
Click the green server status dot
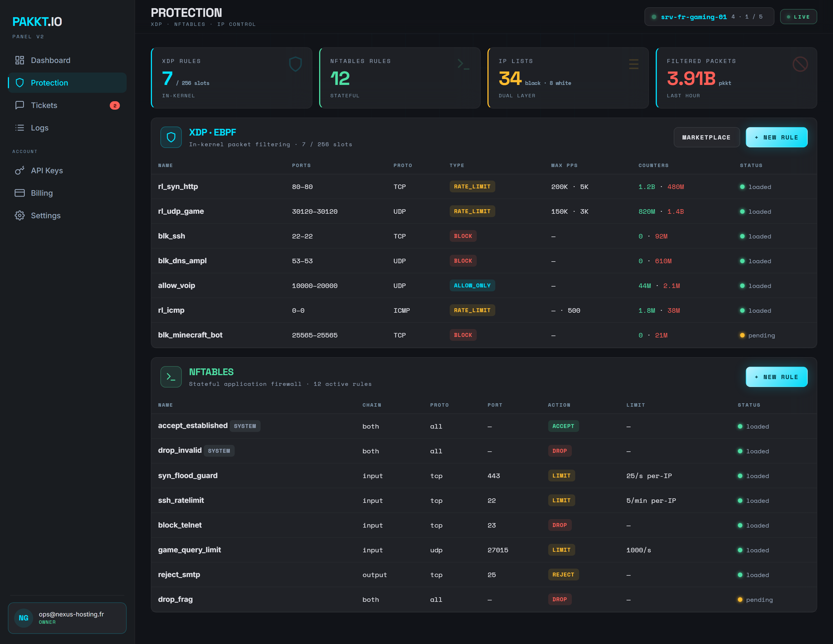[x=654, y=17]
